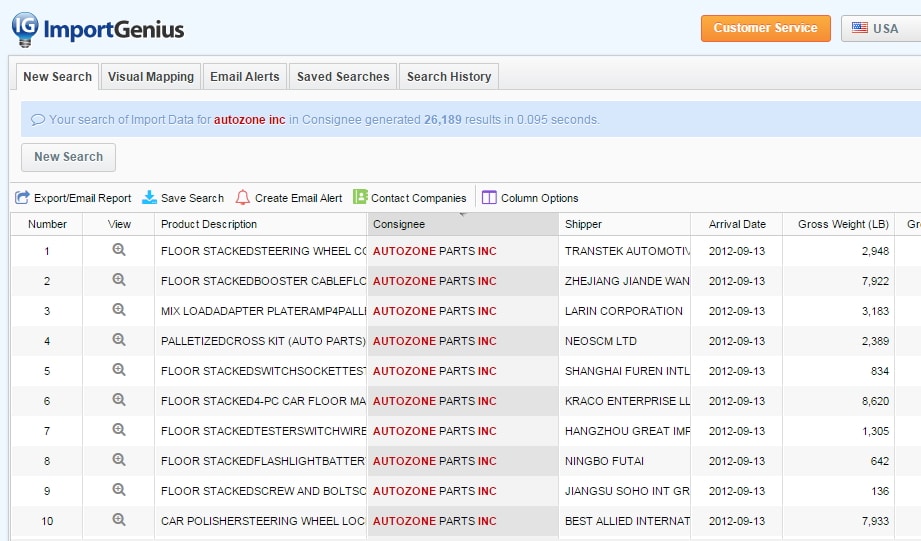Click the USA flag icon
Screen dimensions: 921x541
[x=860, y=28]
